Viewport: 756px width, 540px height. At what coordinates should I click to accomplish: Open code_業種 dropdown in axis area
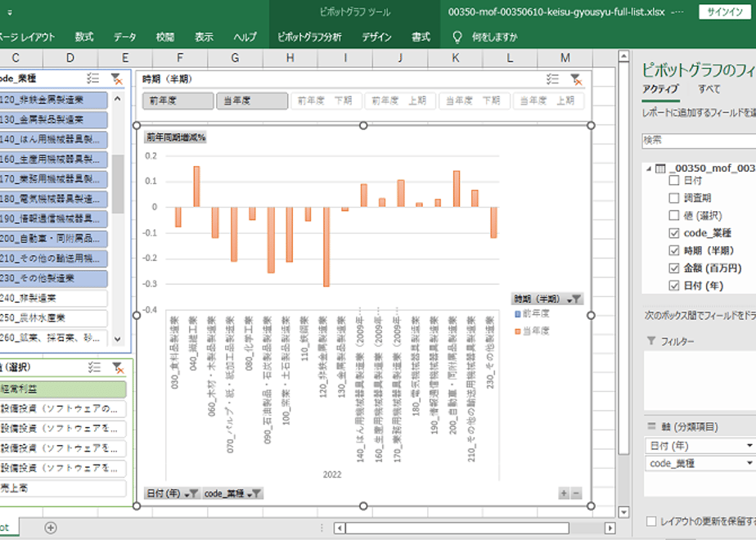[x=749, y=463]
